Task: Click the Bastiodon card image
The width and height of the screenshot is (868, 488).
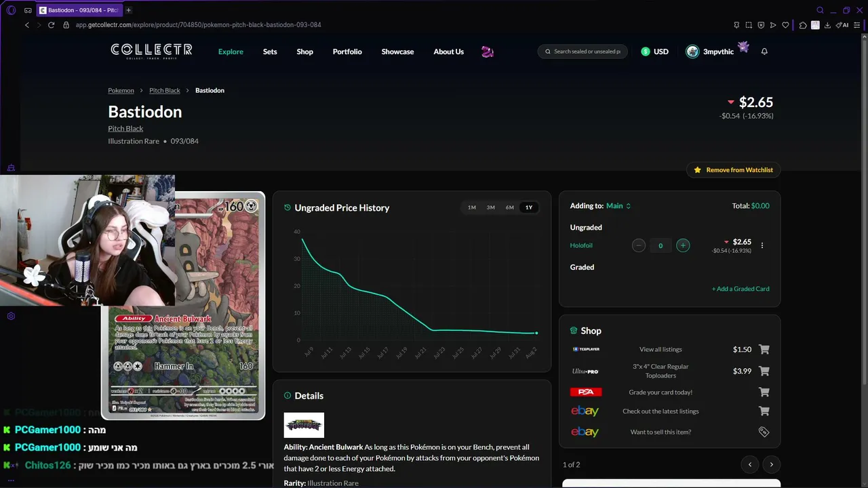Action: (183, 306)
